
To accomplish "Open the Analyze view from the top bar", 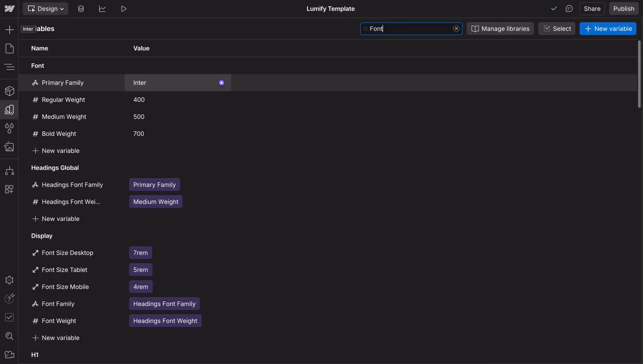I will coord(102,9).
